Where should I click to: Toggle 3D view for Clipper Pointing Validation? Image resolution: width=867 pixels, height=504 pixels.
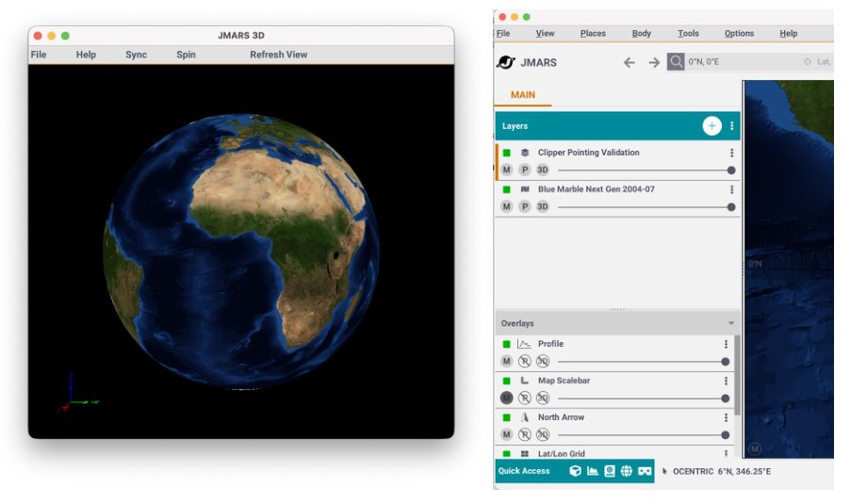(x=543, y=170)
